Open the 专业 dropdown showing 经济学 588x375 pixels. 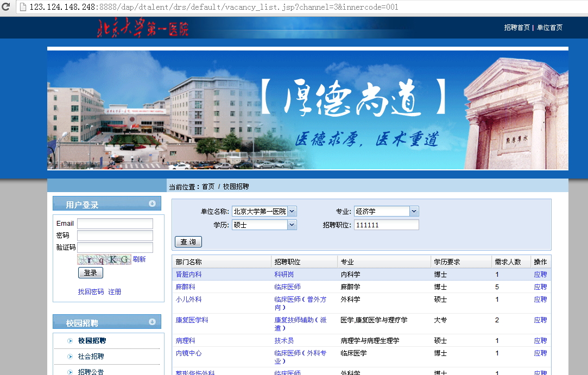[x=386, y=212]
